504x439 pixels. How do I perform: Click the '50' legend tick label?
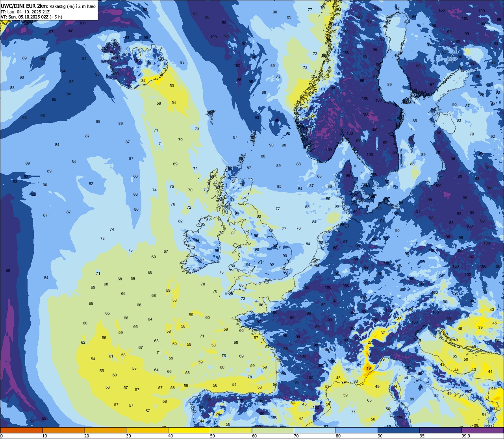(x=213, y=436)
